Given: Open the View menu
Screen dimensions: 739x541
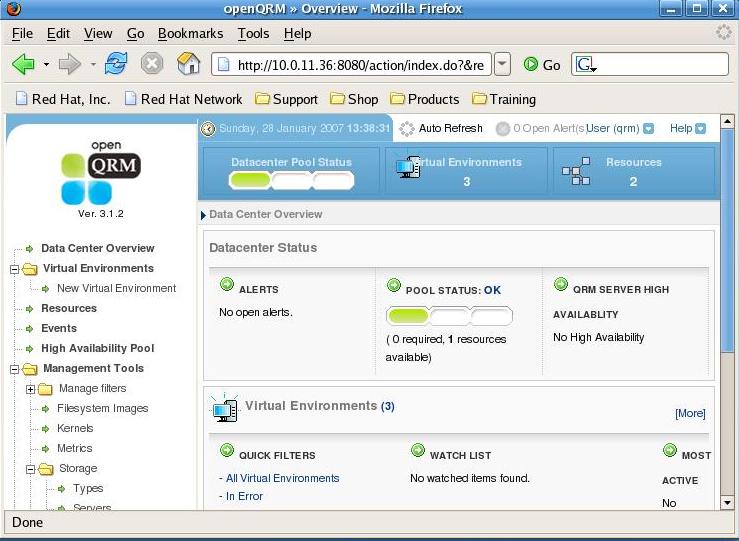Looking at the screenshot, I should tap(98, 33).
